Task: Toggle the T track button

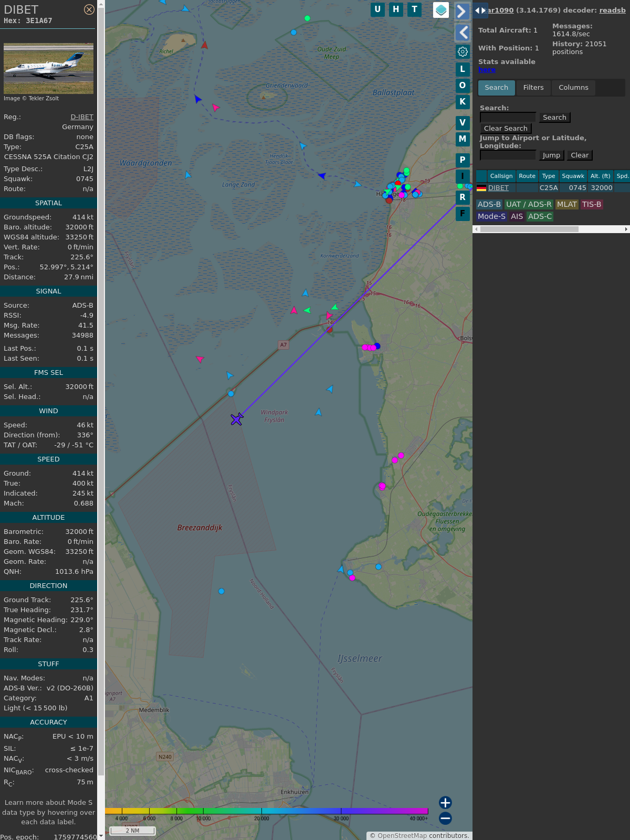Action: (415, 9)
